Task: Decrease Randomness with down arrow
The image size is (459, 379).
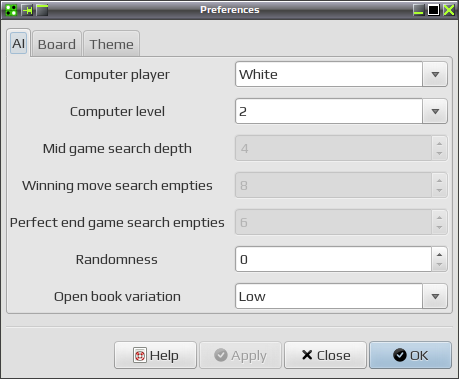Action: [x=439, y=265]
